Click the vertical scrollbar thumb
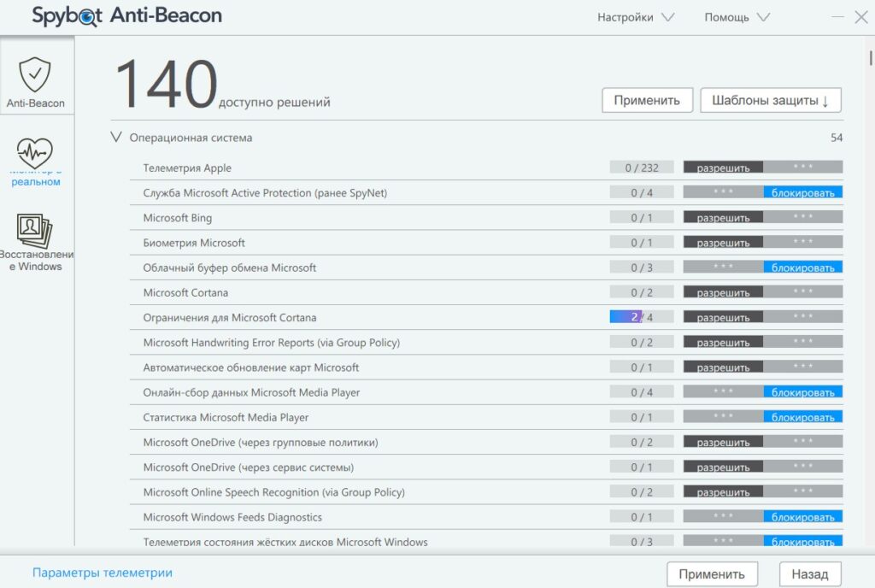The image size is (875, 588). [871, 58]
